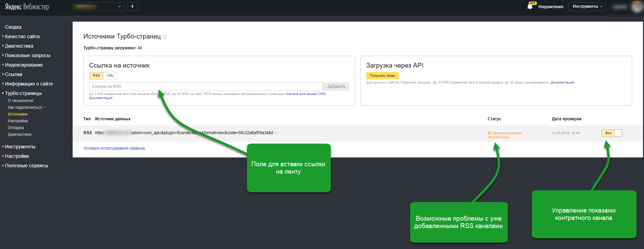Collapse the Турбо-страницы sidebar section
This screenshot has width=644, height=249.
click(x=23, y=93)
